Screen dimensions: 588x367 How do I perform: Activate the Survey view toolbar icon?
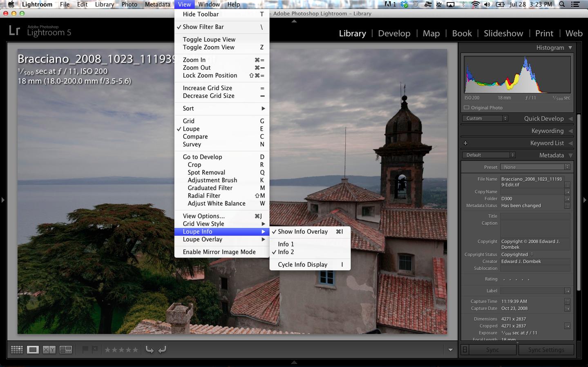pyautogui.click(x=65, y=349)
